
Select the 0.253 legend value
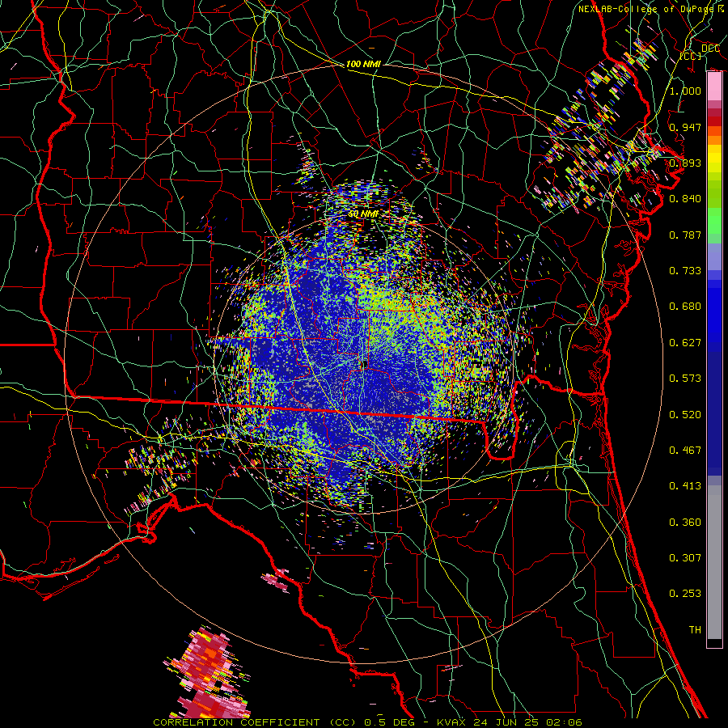[x=685, y=594]
